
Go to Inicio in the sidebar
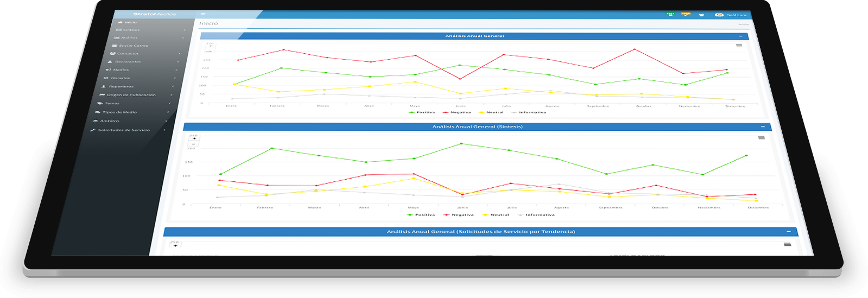[130, 22]
